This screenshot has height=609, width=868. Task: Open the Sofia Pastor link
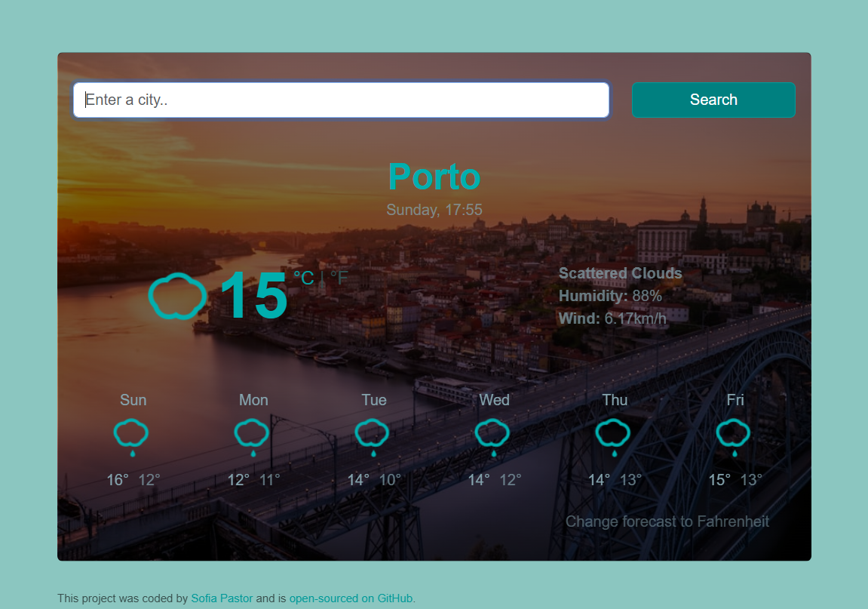coord(222,598)
